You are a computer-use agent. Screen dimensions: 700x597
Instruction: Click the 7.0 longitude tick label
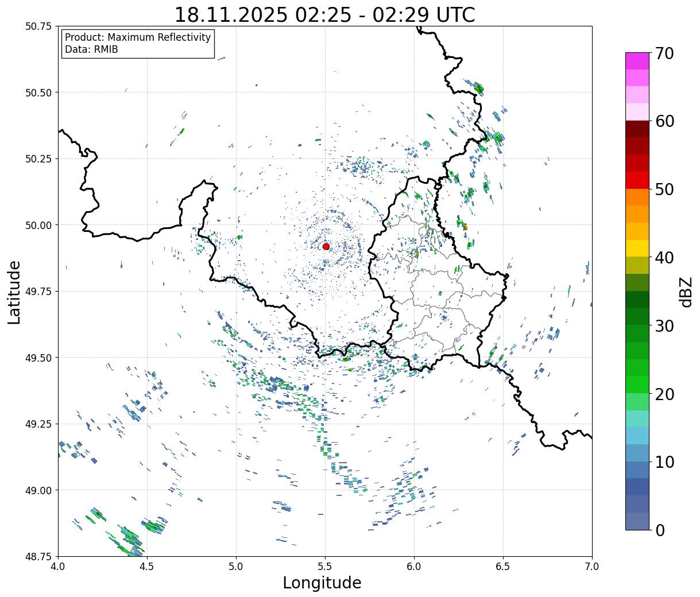[592, 567]
